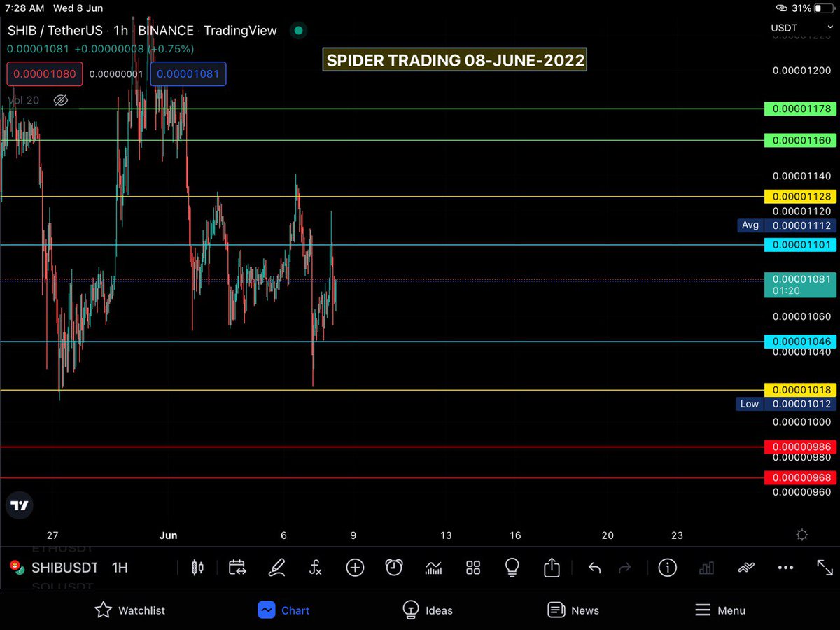The width and height of the screenshot is (840, 630).
Task: Select the cyan 0.00001046 price level label
Action: tap(800, 342)
